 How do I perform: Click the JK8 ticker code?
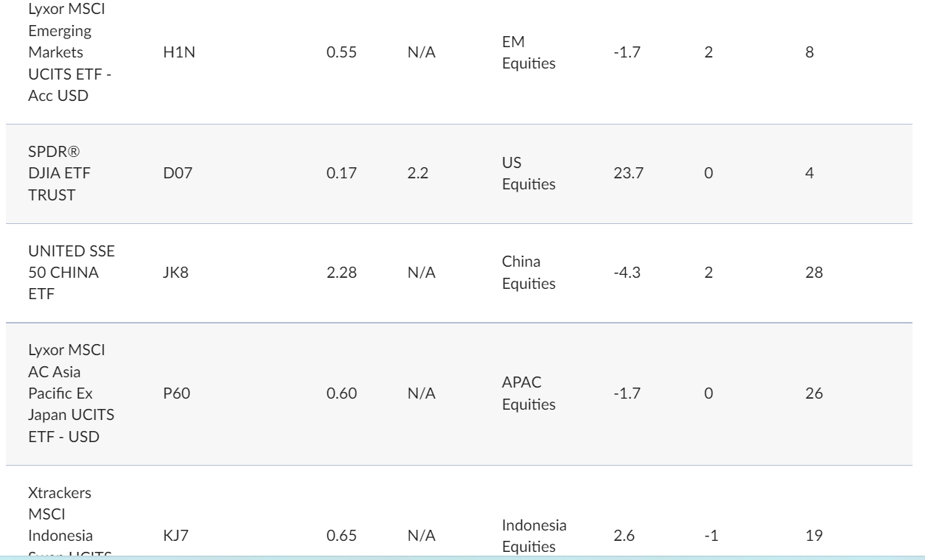click(174, 273)
